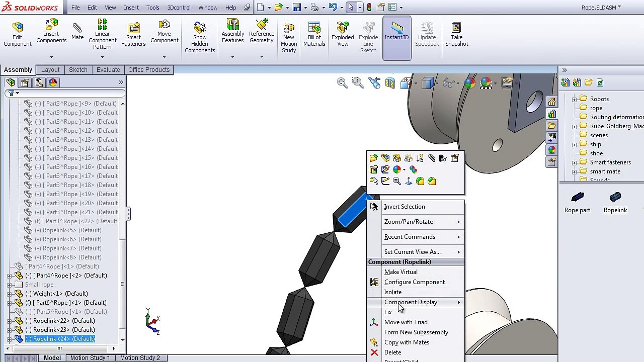Click Copy with Mates option

point(407,342)
